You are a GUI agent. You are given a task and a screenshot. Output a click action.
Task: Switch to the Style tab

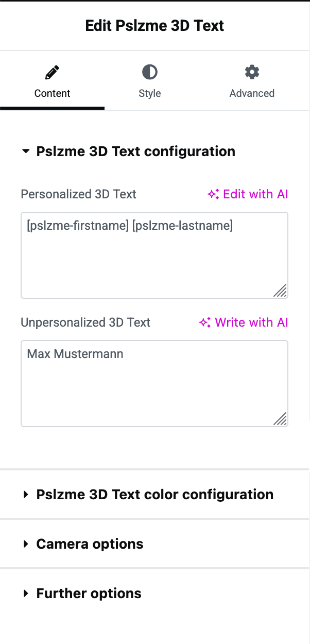coord(149,93)
